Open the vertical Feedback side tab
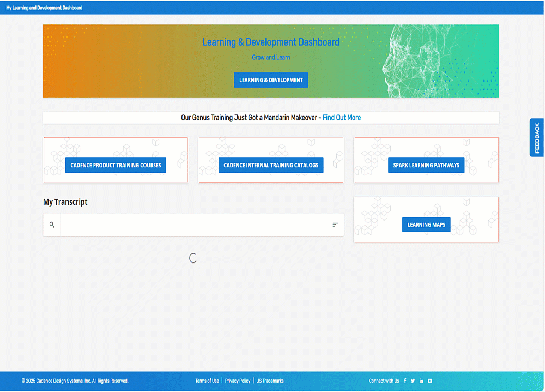 coord(536,138)
